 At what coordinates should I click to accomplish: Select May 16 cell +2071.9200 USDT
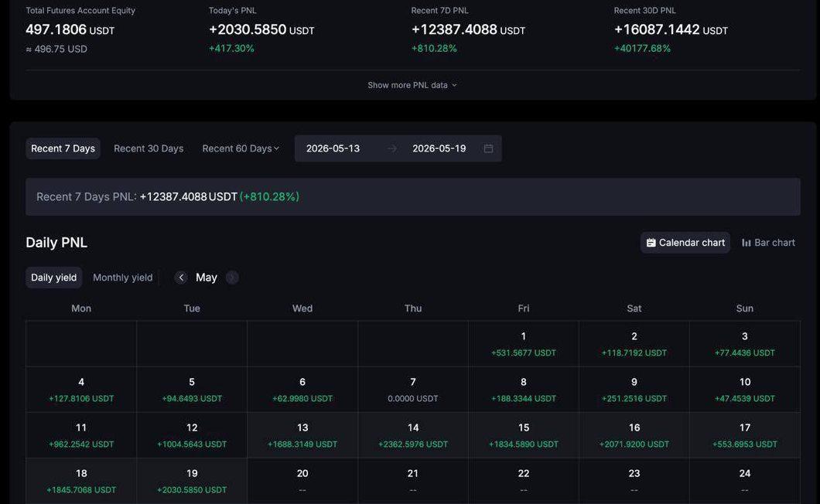click(634, 435)
